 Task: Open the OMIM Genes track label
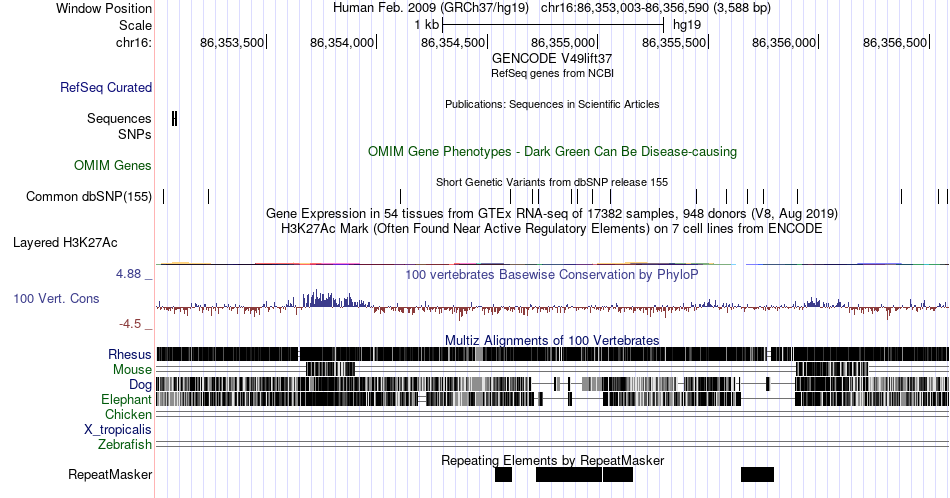pyautogui.click(x=113, y=165)
